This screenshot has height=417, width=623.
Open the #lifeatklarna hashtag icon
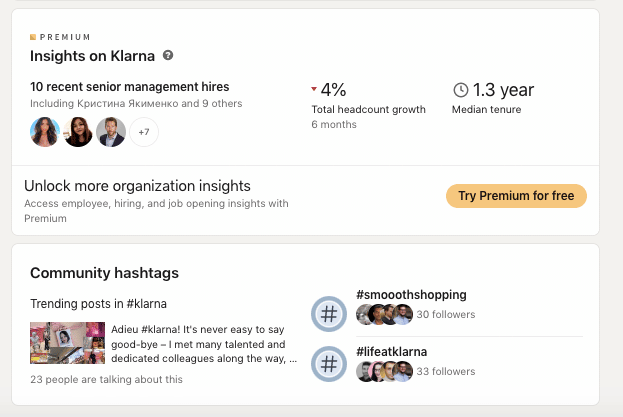point(329,364)
